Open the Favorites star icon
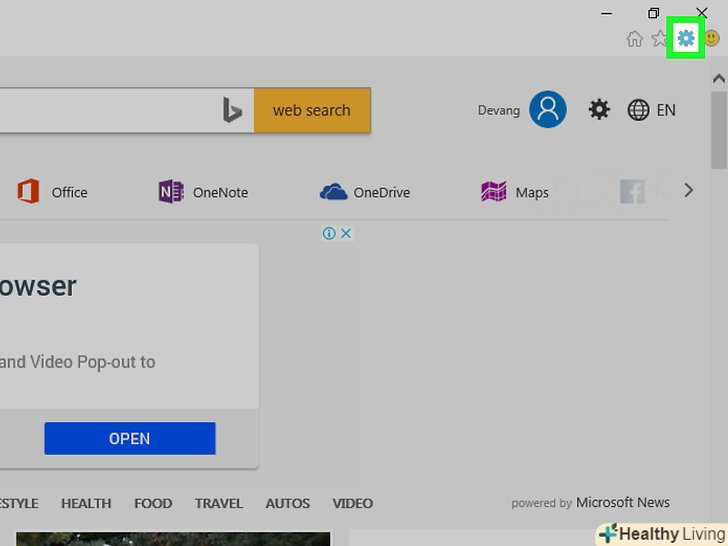Viewport: 728px width, 546px height. click(x=659, y=39)
